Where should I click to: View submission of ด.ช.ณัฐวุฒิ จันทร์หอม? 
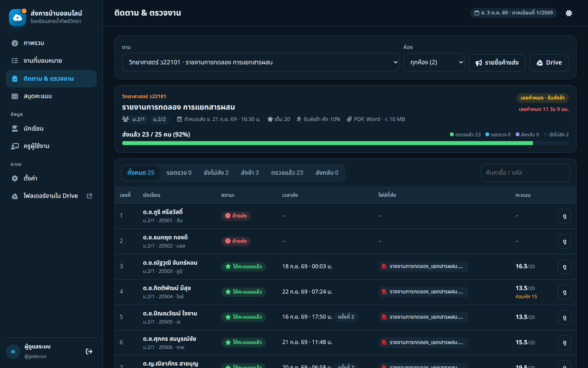click(x=564, y=267)
